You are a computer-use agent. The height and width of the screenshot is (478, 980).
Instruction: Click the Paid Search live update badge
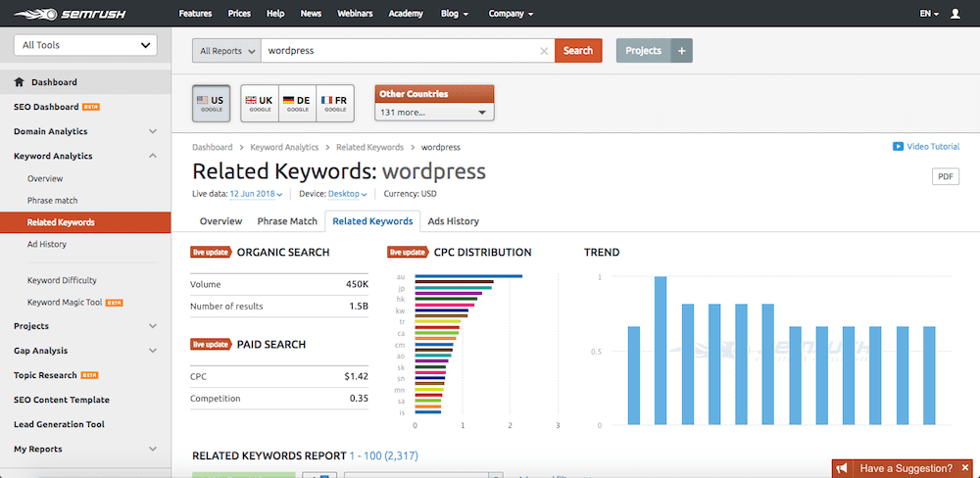coord(212,344)
